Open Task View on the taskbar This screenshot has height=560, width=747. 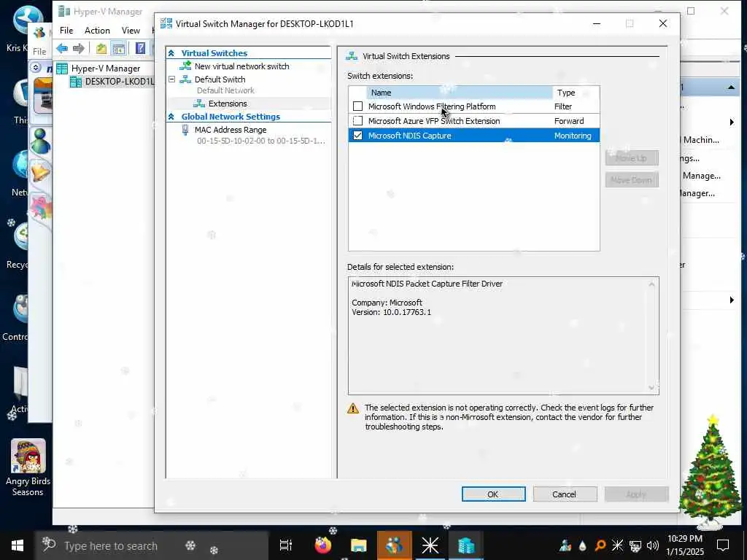(286, 545)
